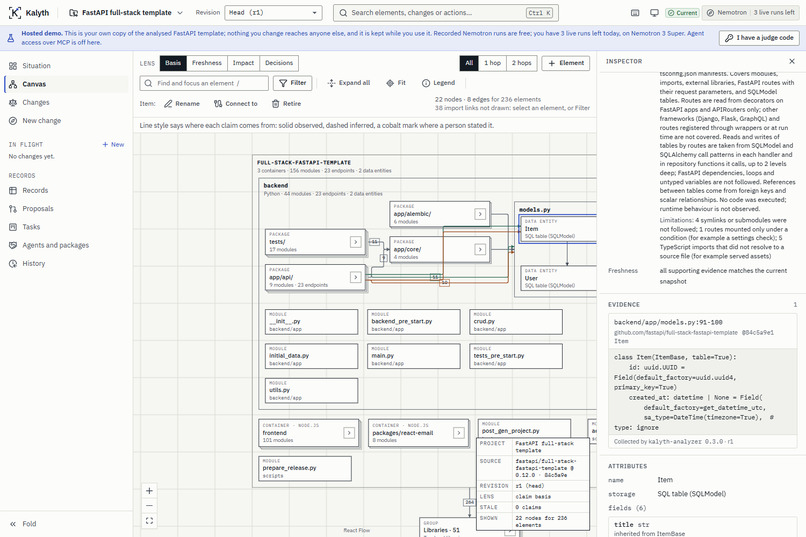Image resolution: width=806 pixels, height=537 pixels.
Task: Expand the app/core/ package chevron
Action: (480, 250)
